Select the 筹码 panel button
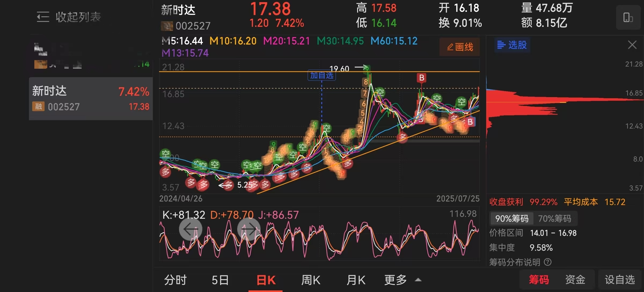The image size is (644, 292). [539, 280]
